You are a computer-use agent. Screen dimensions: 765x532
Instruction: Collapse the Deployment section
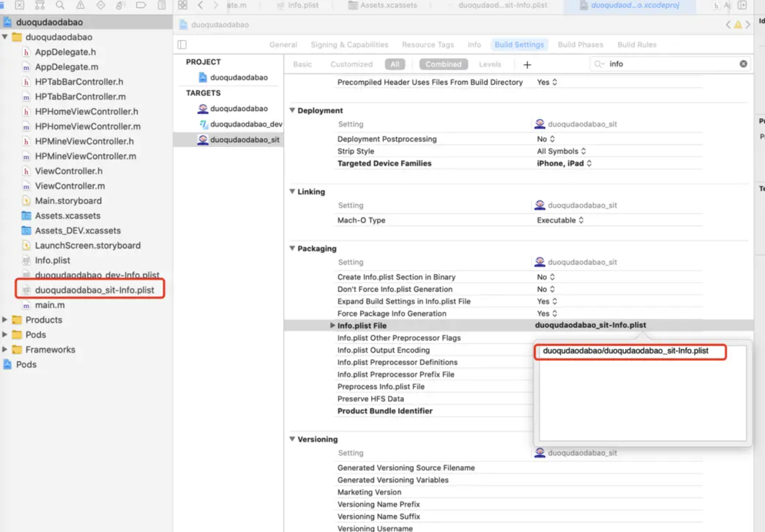(292, 110)
